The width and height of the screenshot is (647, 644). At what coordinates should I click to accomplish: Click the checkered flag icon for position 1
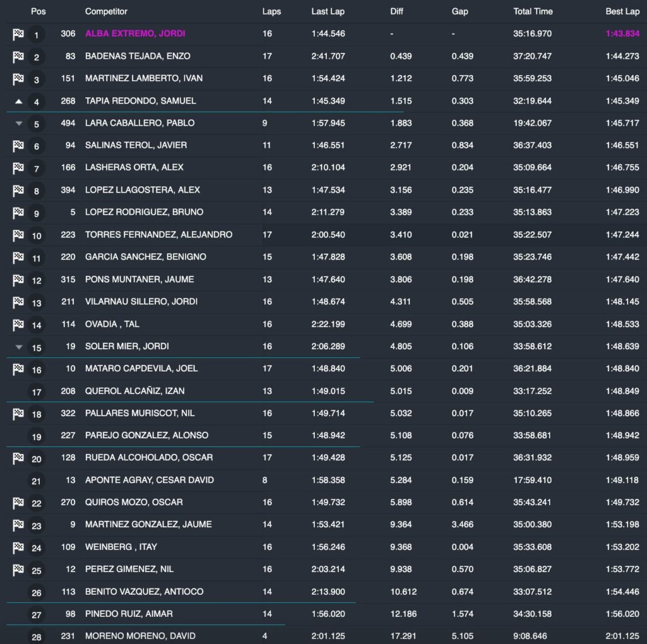pos(18,34)
